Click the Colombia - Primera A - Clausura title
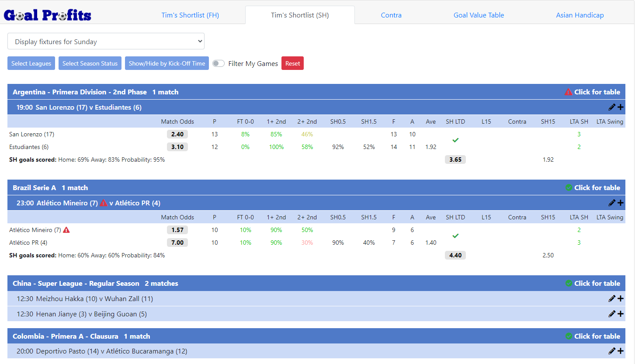Screen dimensions: 635x364 66,336
